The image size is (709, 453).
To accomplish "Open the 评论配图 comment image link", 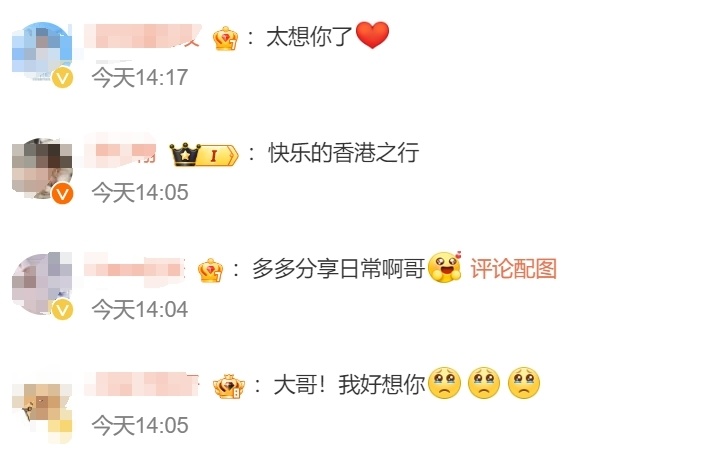I will (x=514, y=269).
